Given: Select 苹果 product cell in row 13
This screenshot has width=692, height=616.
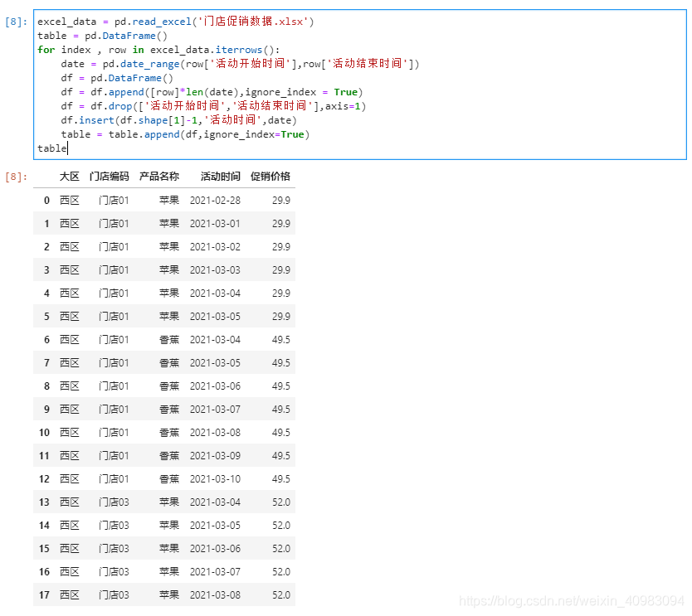Looking at the screenshot, I should tap(169, 502).
